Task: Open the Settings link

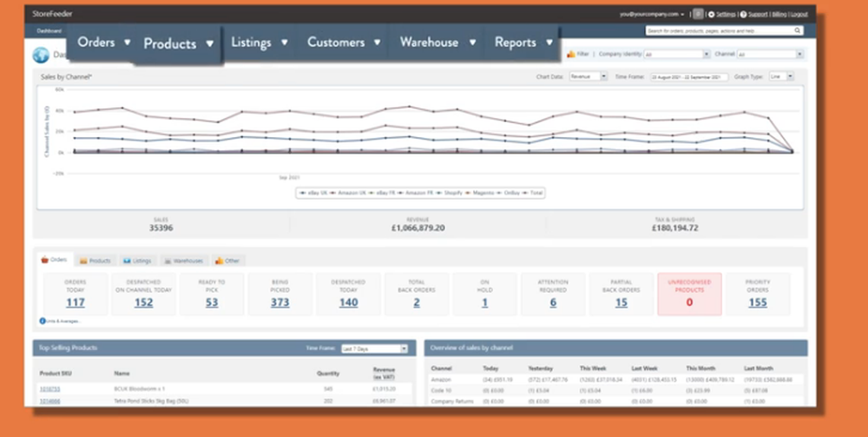Action: pos(726,15)
